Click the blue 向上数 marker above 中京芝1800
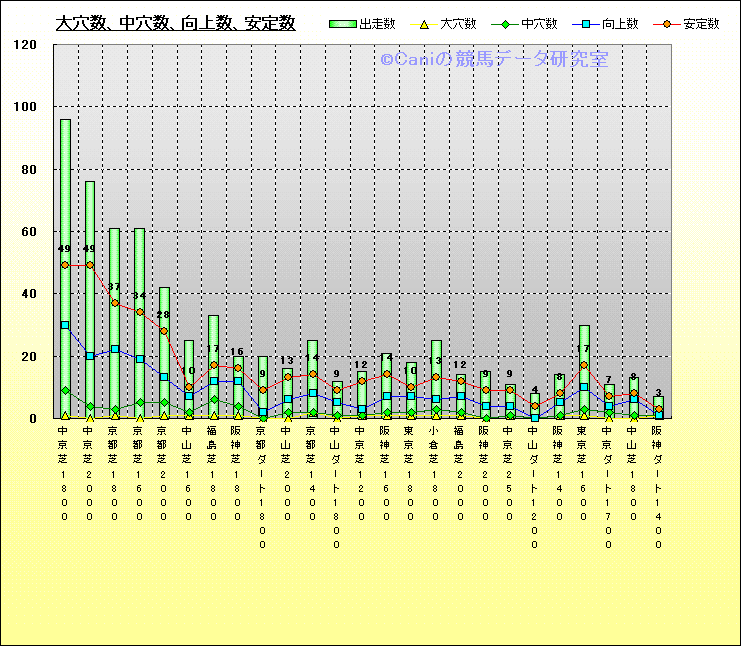This screenshot has height=647, width=742. [x=65, y=325]
